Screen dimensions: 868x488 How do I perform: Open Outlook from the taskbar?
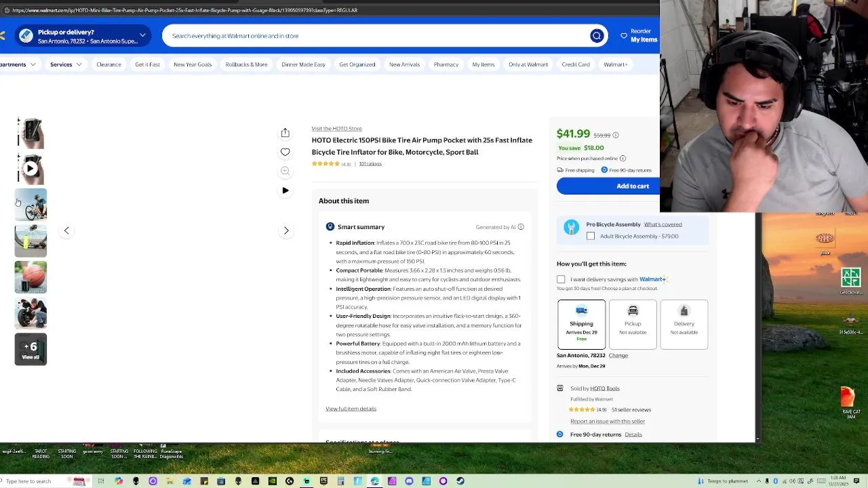[x=186, y=481]
